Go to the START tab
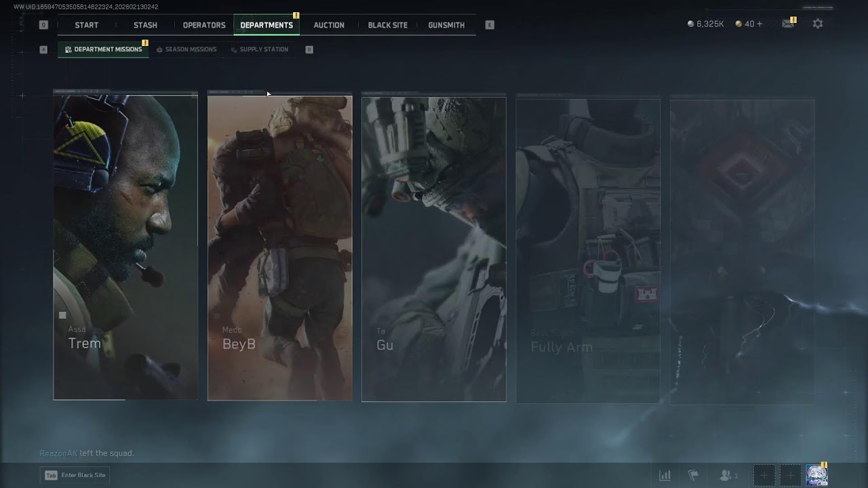Viewport: 868px width, 488px height. coord(87,25)
